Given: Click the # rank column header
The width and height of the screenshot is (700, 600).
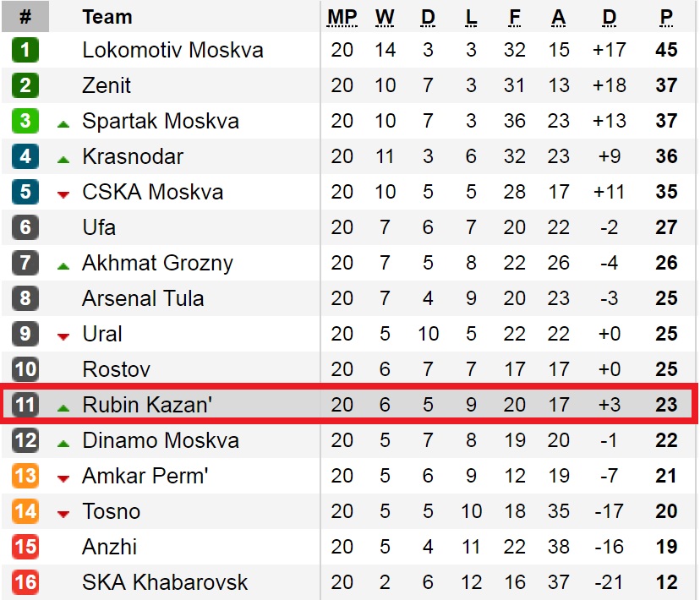Looking at the screenshot, I should [25, 17].
